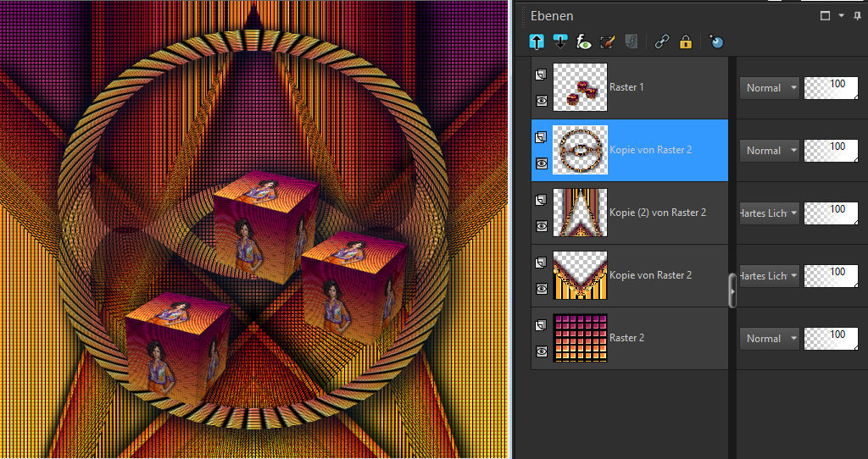Select highlighted Kopie von Raster 2 name
Viewport: 868px width, 459px height.
click(x=650, y=150)
